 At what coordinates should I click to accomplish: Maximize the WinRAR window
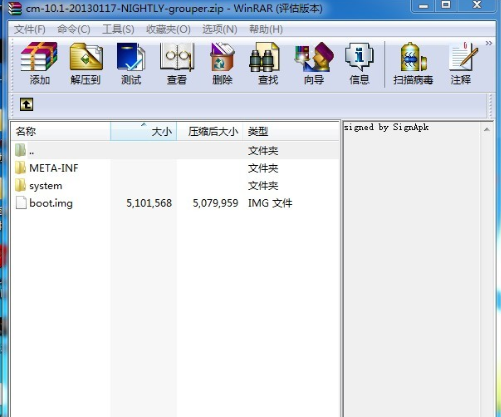point(446,5)
